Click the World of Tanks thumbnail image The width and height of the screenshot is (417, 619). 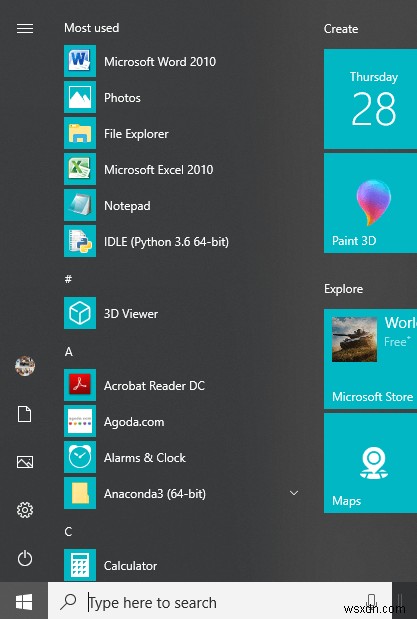tap(354, 339)
